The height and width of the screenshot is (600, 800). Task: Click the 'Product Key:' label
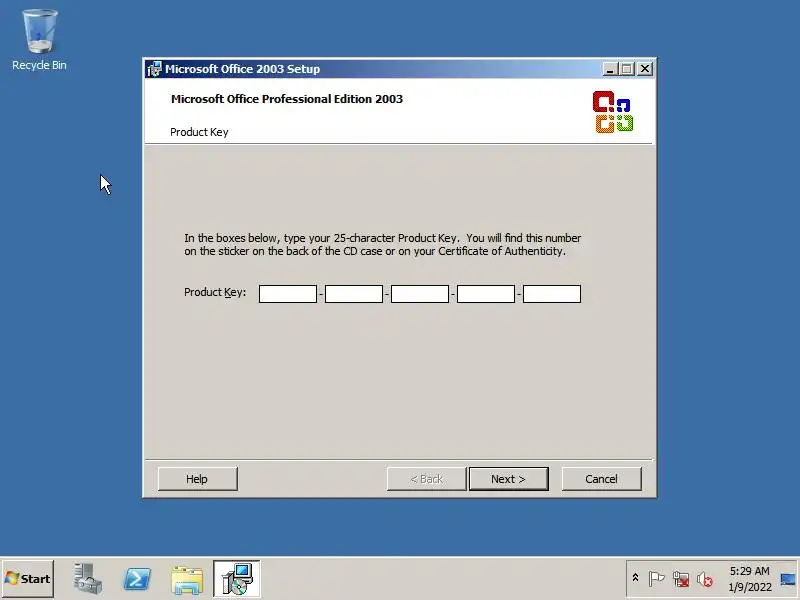[215, 292]
